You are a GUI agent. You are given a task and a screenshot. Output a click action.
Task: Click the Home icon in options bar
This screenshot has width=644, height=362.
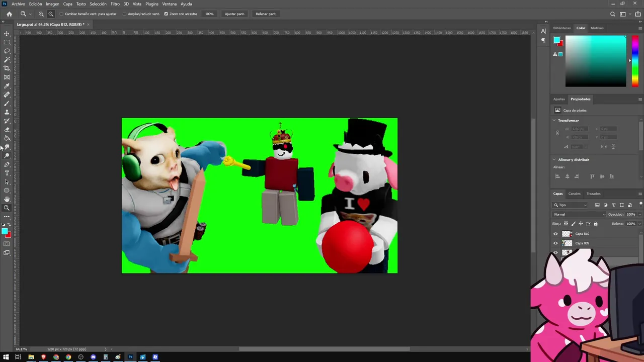coord(9,14)
